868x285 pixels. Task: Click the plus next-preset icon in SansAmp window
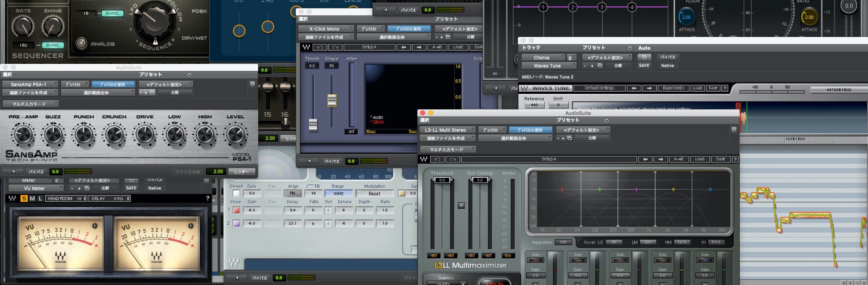146,92
